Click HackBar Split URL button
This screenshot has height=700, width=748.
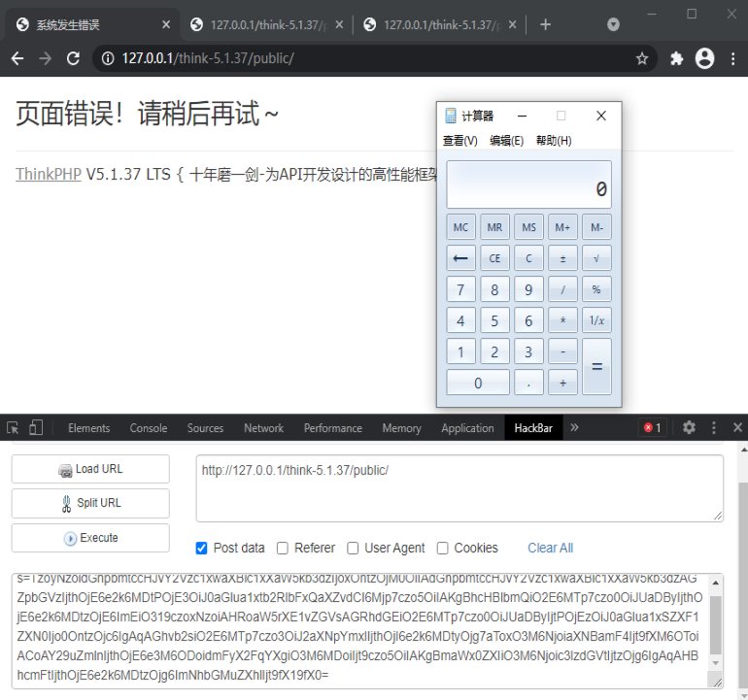90,503
